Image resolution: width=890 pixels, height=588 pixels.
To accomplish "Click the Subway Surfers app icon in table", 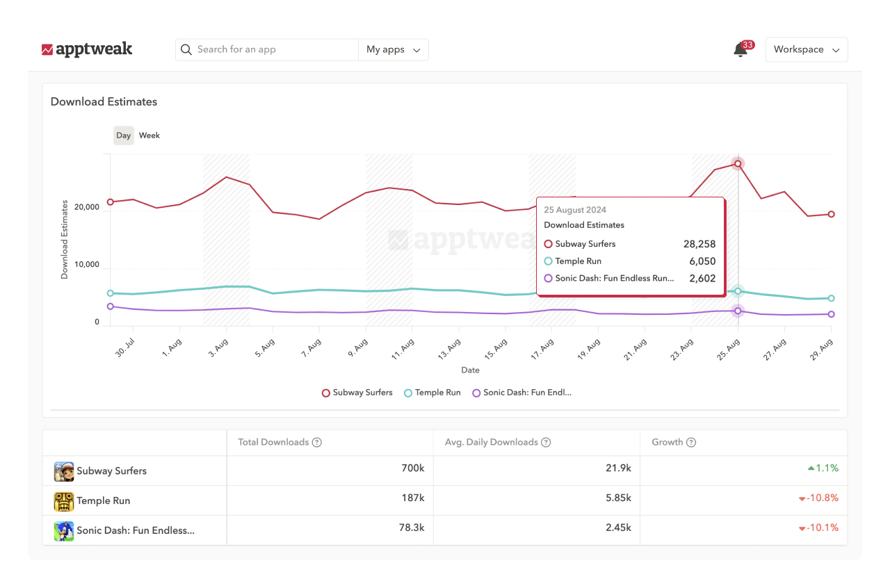I will click(63, 471).
